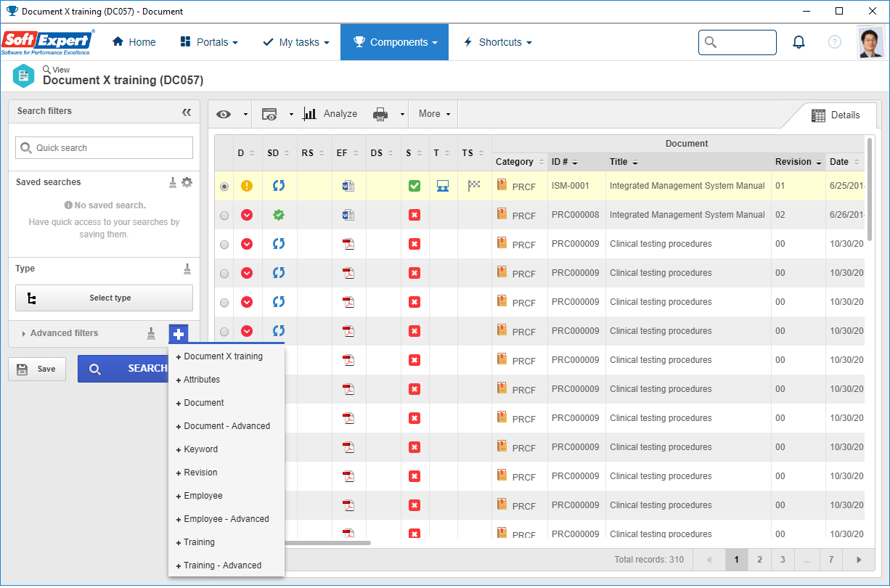Viewport: 890px width, 588px height.
Task: Select the first Clinical testing procedures radio
Action: tap(224, 245)
